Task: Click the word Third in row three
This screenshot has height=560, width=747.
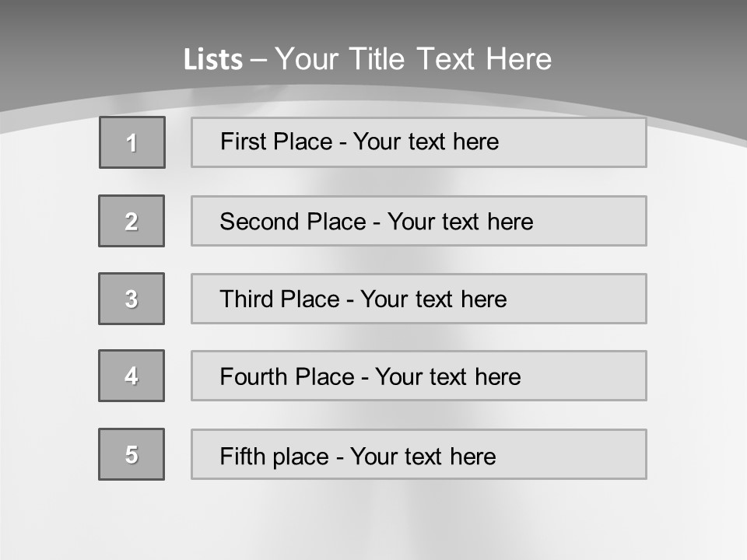Action: (247, 299)
